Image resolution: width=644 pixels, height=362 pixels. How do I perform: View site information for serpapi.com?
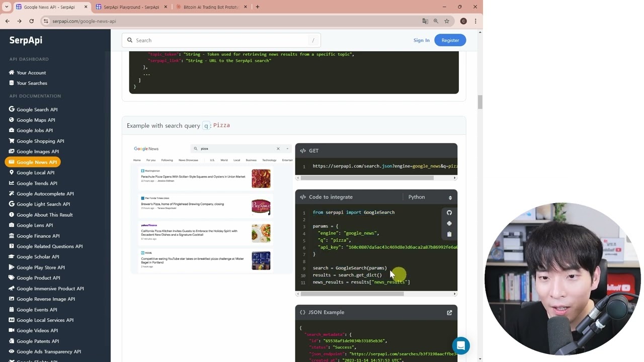click(46, 21)
